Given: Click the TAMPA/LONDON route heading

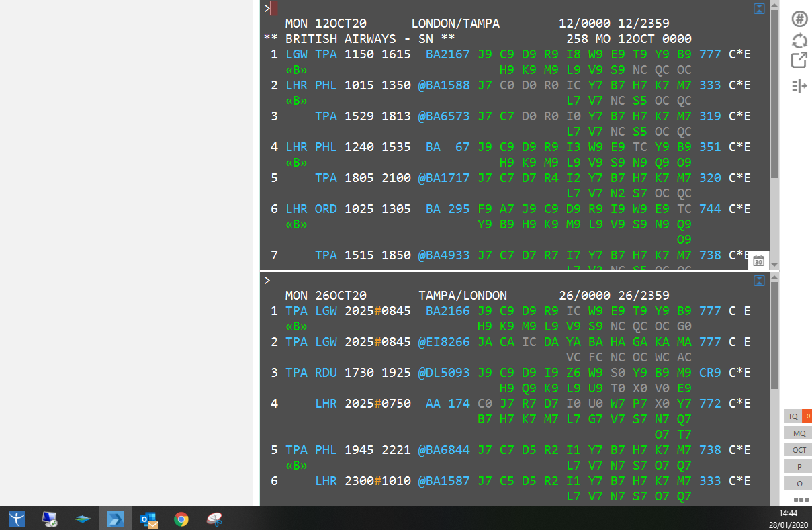Looking at the screenshot, I should pos(463,296).
